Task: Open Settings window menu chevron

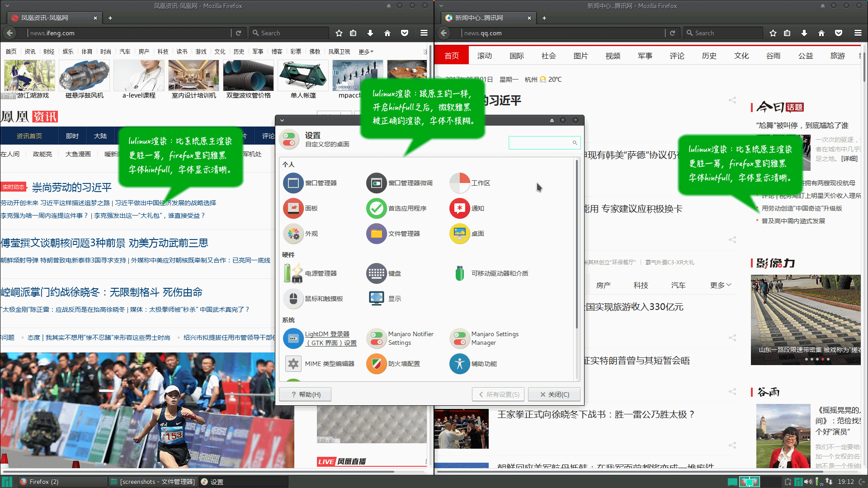Action: (x=282, y=120)
